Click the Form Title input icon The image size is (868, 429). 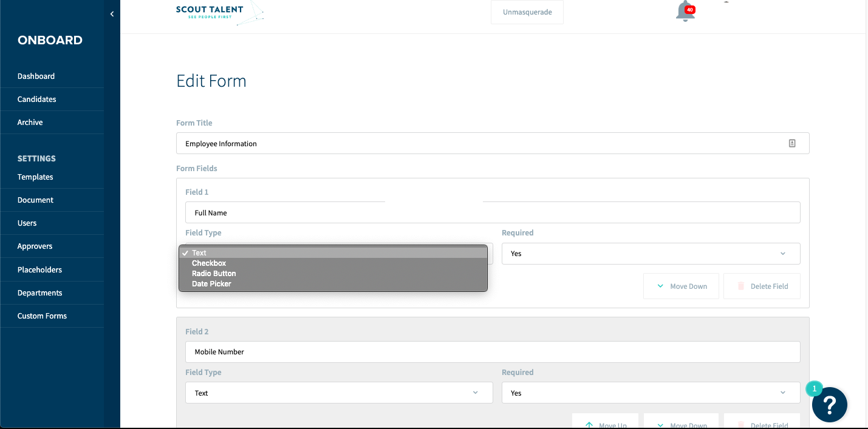(792, 143)
